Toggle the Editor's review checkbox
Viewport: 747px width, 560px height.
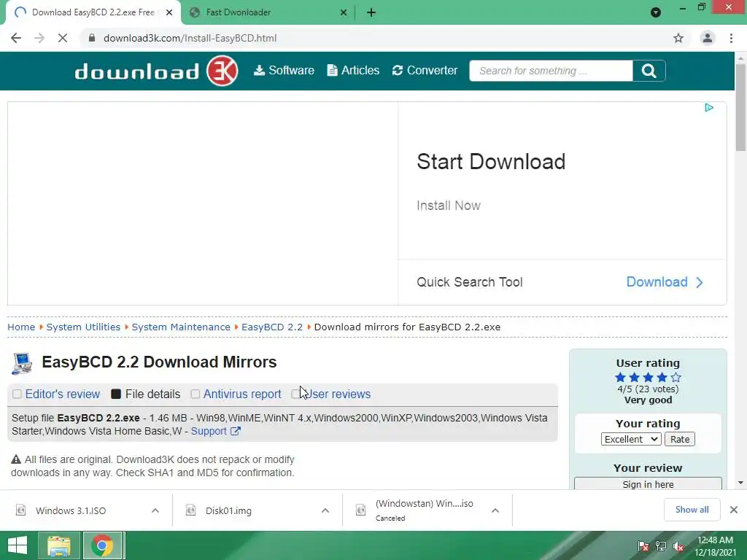coord(18,394)
